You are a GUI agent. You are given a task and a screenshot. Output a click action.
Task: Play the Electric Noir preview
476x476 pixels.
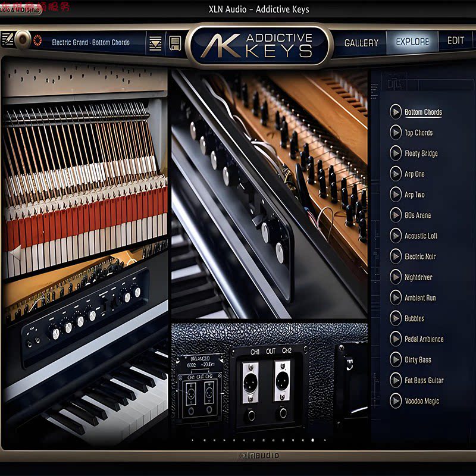click(x=396, y=256)
